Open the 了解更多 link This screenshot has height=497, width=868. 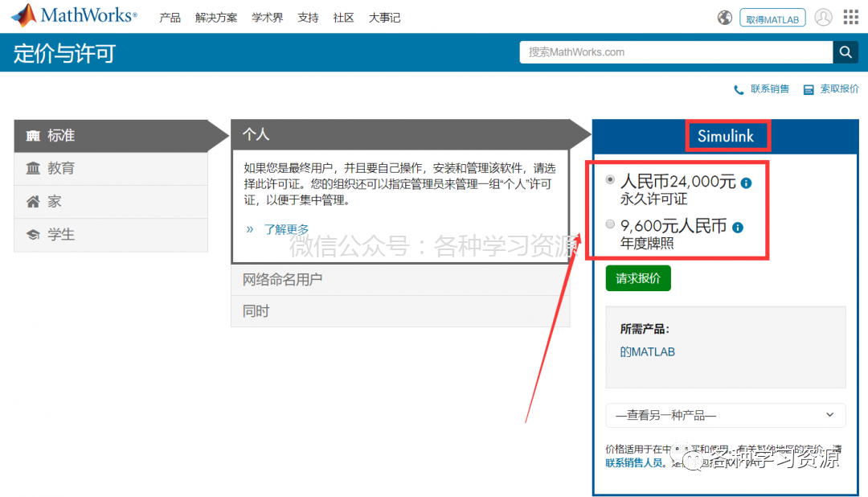286,229
